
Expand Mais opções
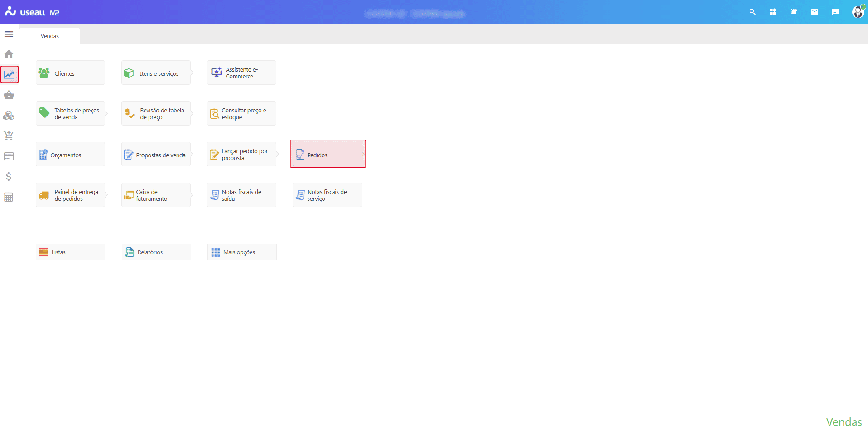[242, 252]
